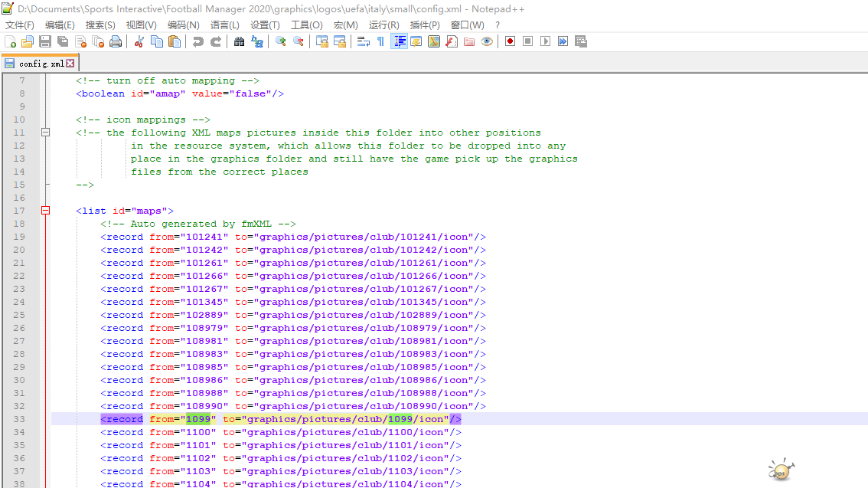Open Folder as Workspace icon

click(x=469, y=41)
